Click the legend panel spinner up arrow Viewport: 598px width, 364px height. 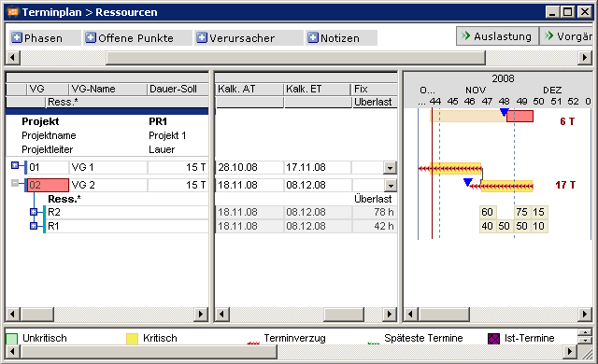pos(585,333)
